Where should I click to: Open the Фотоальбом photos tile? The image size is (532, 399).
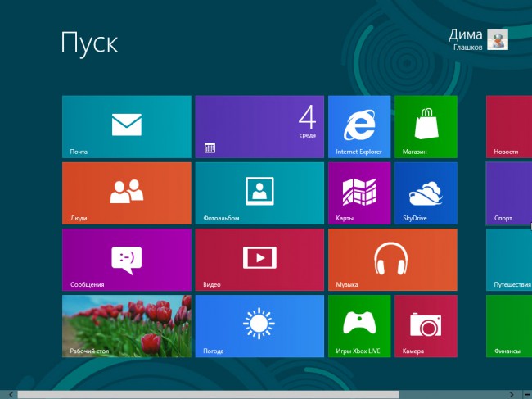point(259,193)
